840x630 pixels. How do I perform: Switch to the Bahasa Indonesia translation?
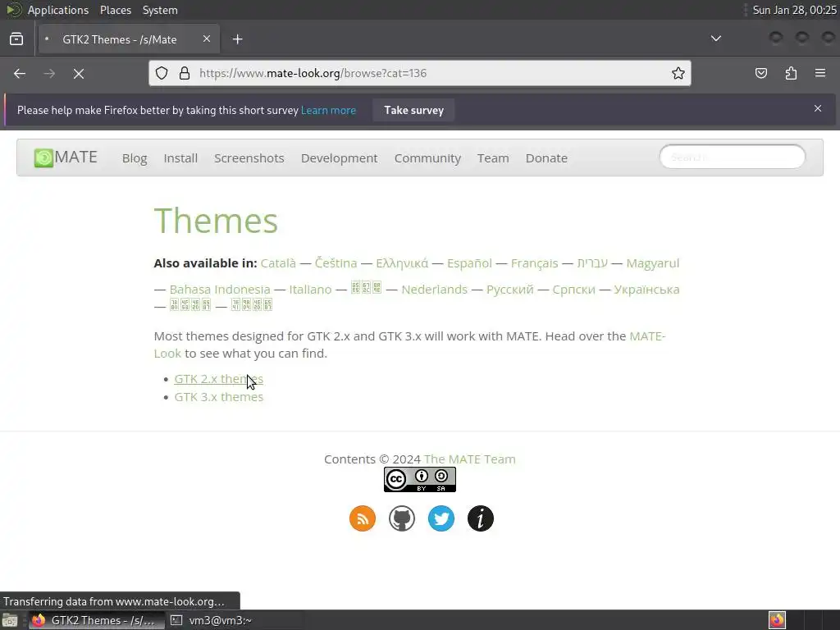tap(220, 290)
